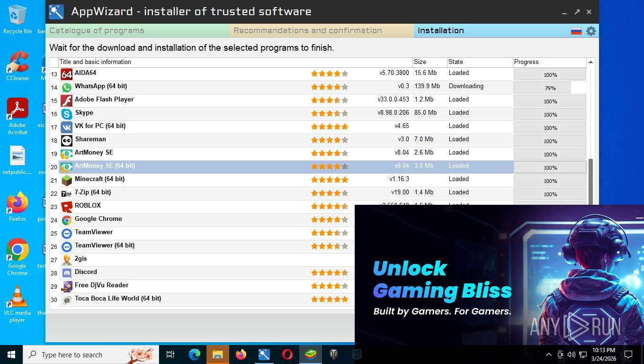The width and height of the screenshot is (644, 364).
Task: Launch Opera from the taskbar
Action: pyautogui.click(x=287, y=355)
